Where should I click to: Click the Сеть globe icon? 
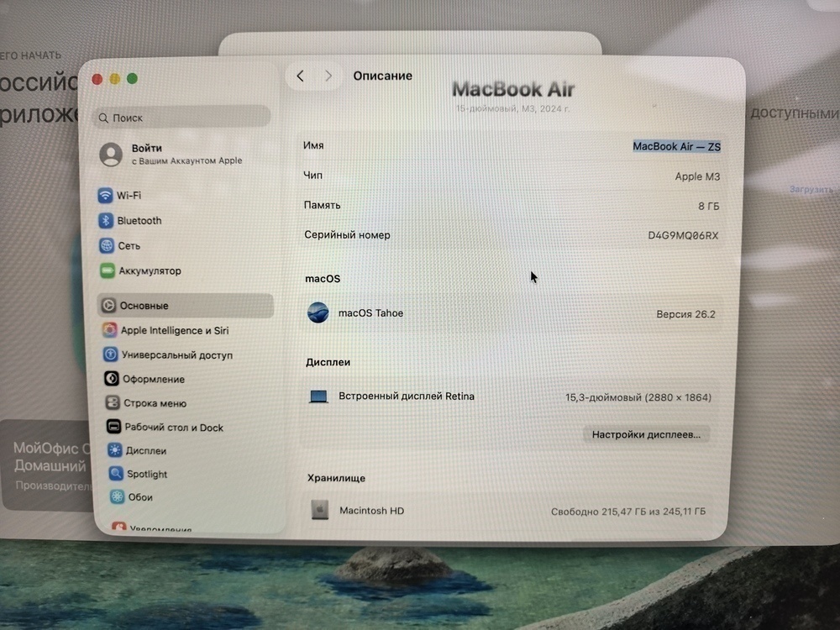[107, 245]
